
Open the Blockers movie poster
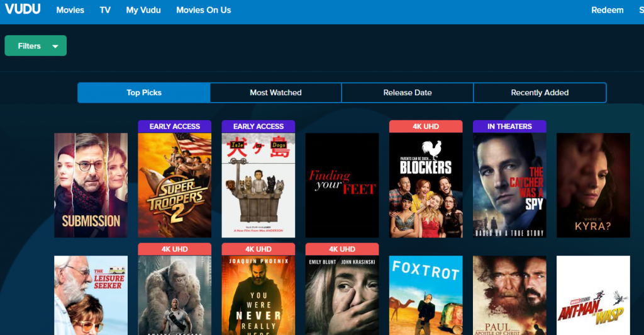click(x=426, y=185)
